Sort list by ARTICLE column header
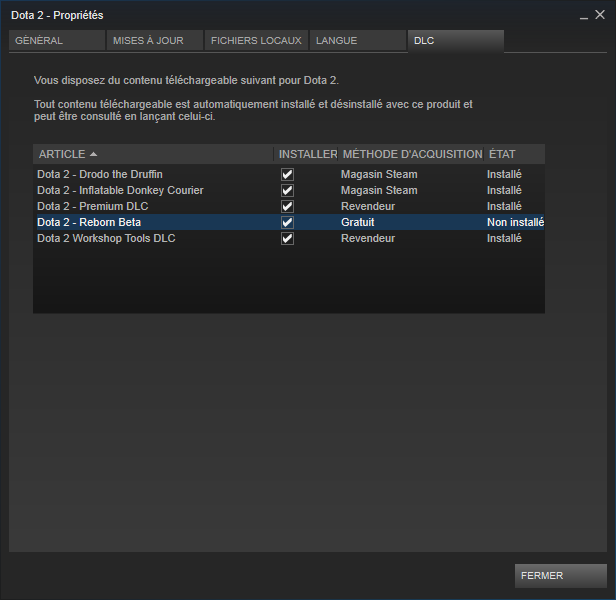This screenshot has height=600, width=616. click(x=153, y=154)
